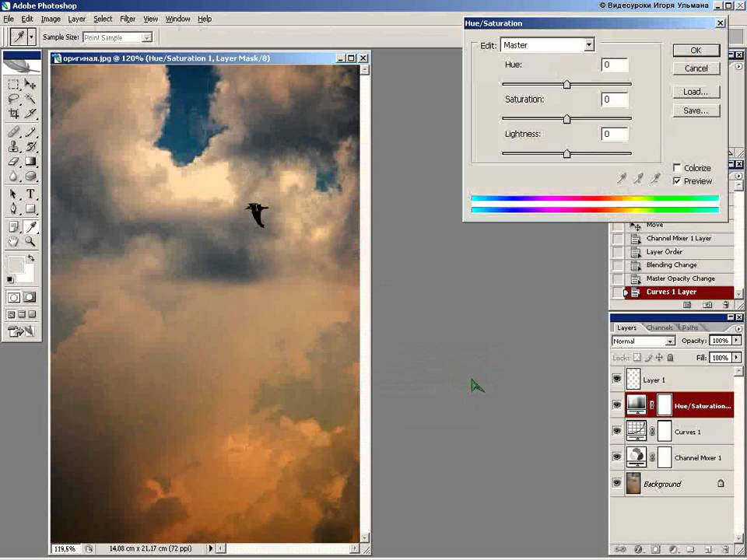Select the Type tool
The image size is (747, 560).
tap(30, 194)
